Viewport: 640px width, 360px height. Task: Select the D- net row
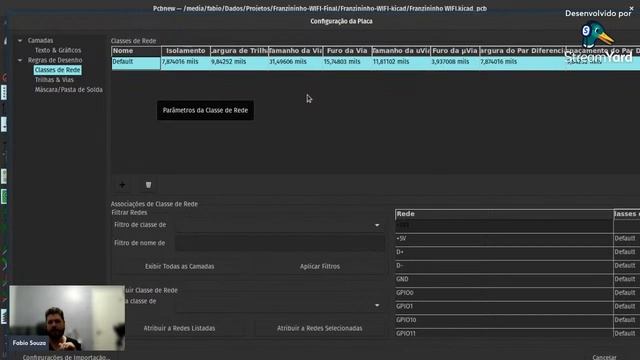coord(504,266)
